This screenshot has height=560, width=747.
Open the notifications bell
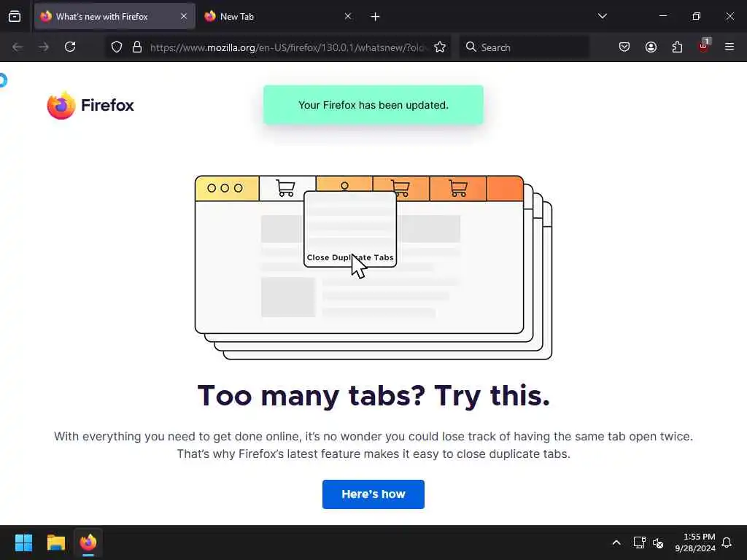point(727,542)
